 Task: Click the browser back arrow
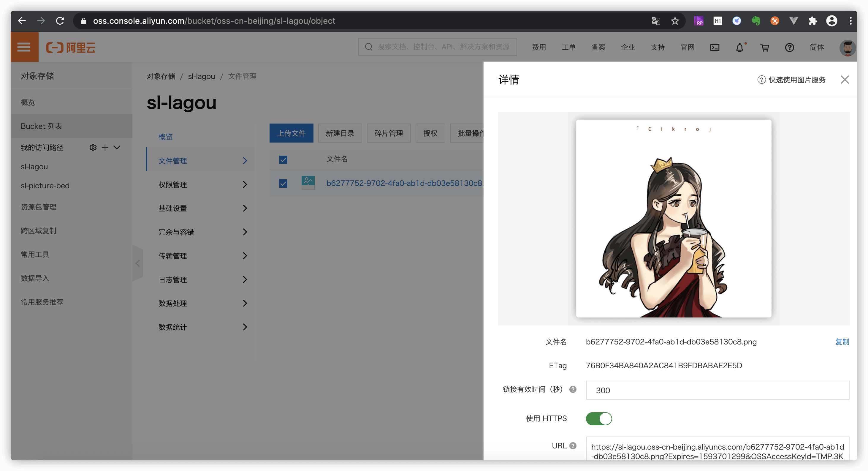point(22,20)
